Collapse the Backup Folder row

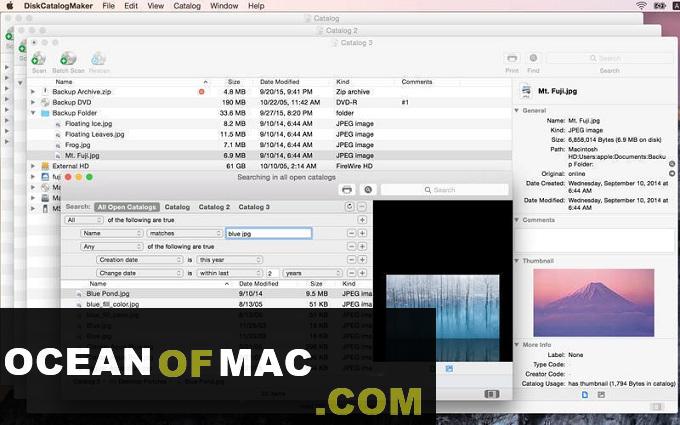click(33, 113)
